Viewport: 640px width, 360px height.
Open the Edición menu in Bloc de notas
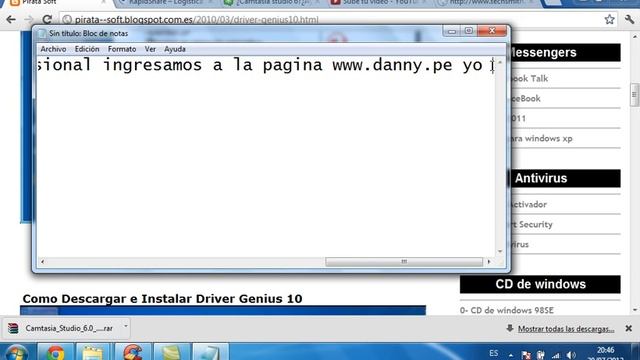coord(87,49)
